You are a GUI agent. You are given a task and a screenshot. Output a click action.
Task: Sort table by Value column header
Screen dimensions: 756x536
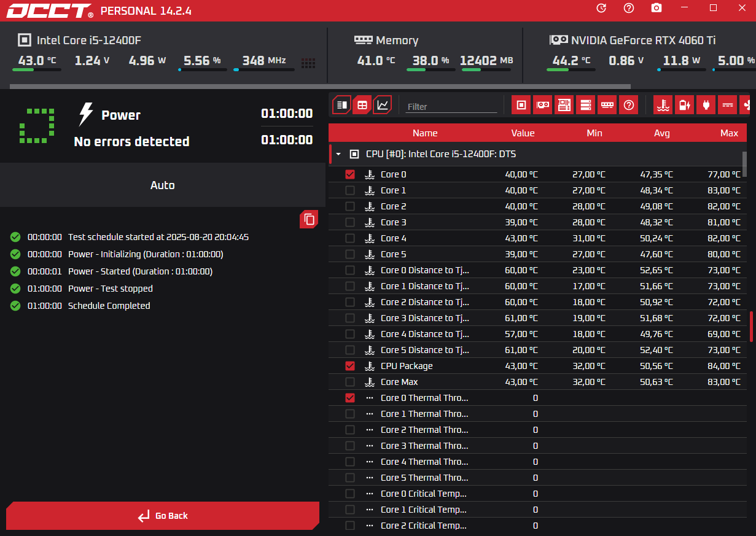pos(523,133)
